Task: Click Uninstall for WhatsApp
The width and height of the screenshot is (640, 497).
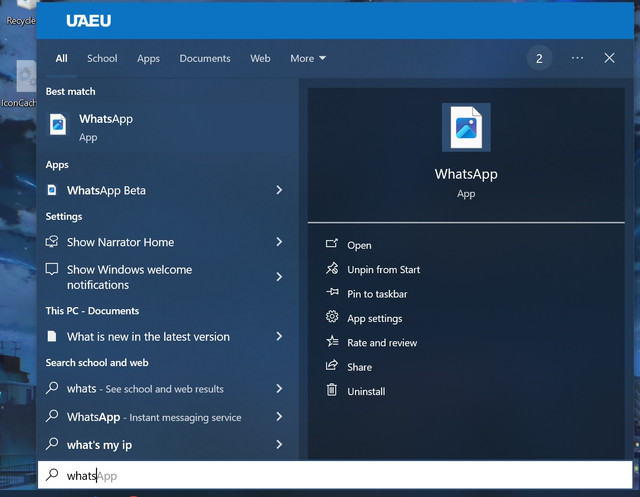Action: click(366, 392)
